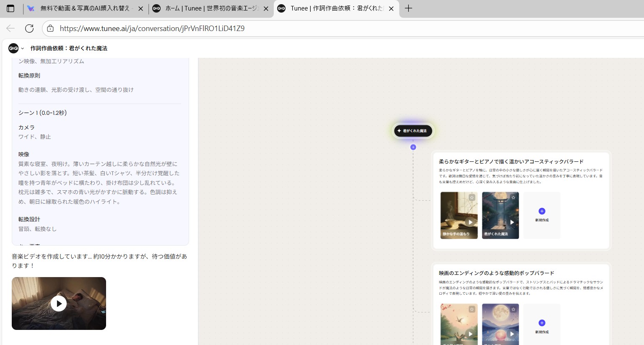644x345 pixels.
Task: View site information lock icon
Action: coord(50,29)
